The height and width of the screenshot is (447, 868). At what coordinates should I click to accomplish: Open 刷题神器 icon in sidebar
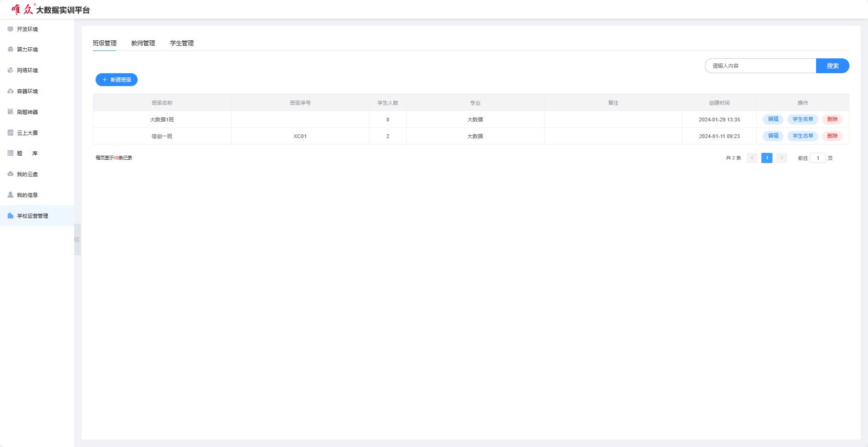[x=10, y=112]
